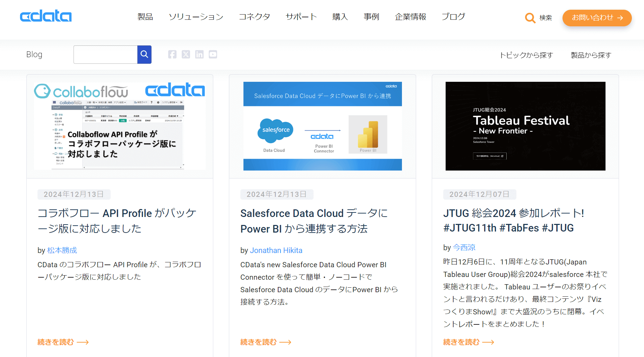Click the date 2024年12月13日 on コラボフロー card

pyautogui.click(x=74, y=194)
